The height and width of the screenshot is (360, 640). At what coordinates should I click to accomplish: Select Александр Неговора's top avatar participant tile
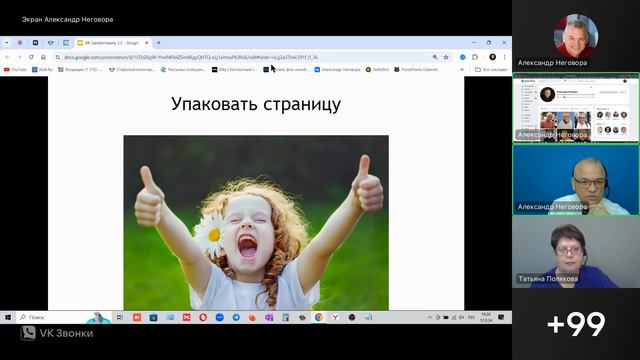576,36
